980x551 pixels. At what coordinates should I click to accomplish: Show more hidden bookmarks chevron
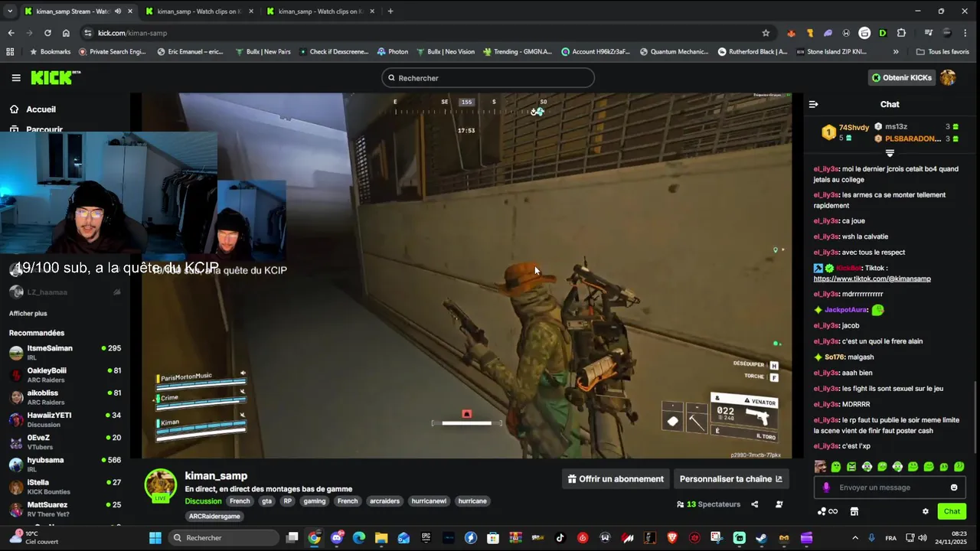896,52
